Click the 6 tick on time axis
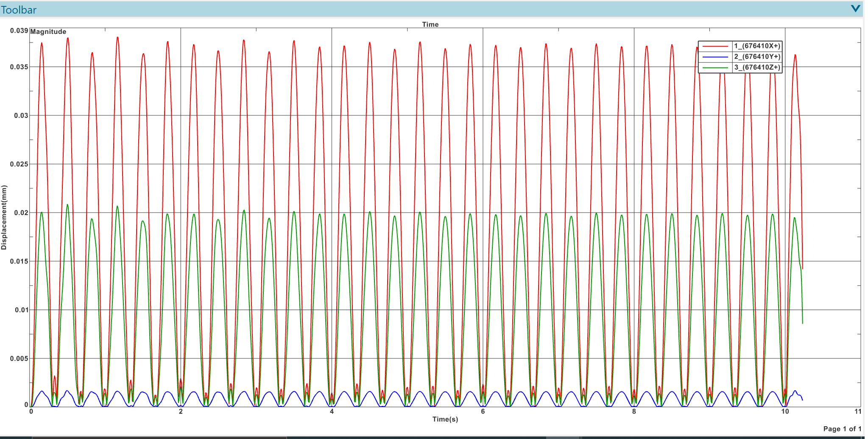Image resolution: width=868 pixels, height=439 pixels. click(x=483, y=411)
